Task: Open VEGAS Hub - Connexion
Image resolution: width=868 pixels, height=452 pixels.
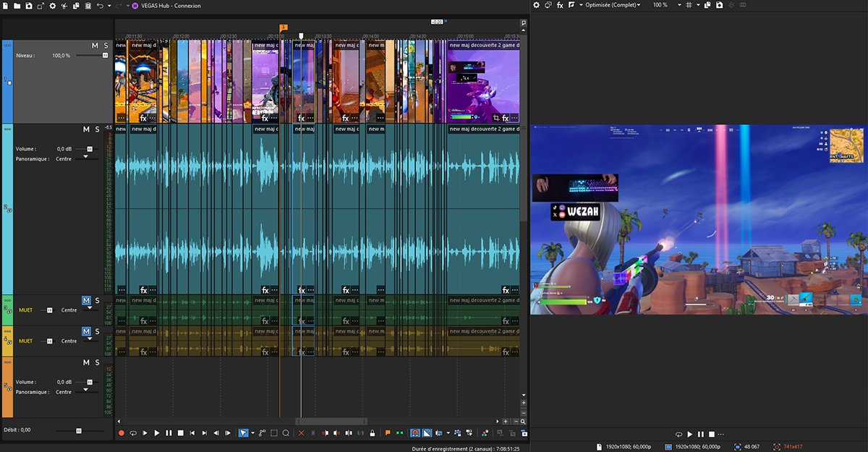Action: [x=167, y=5]
